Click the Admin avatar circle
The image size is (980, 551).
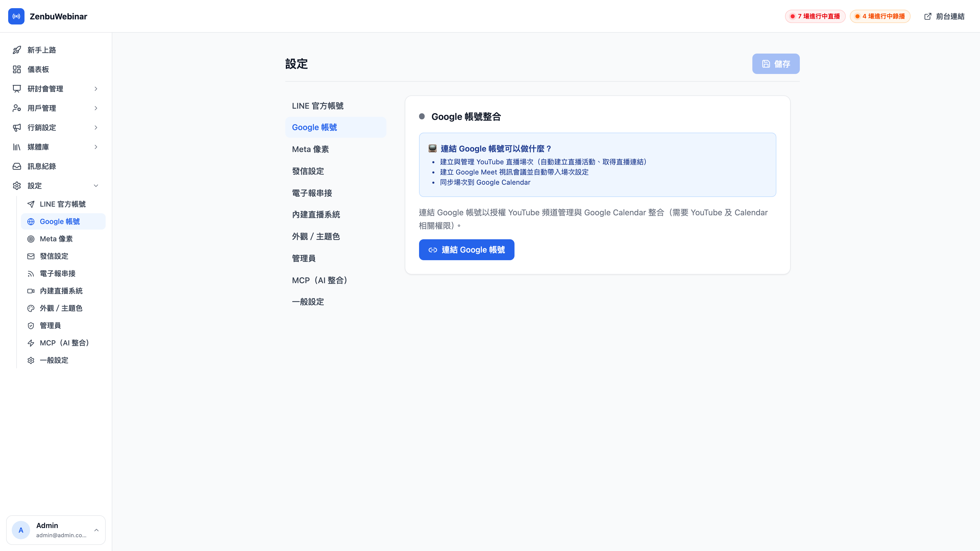click(21, 530)
